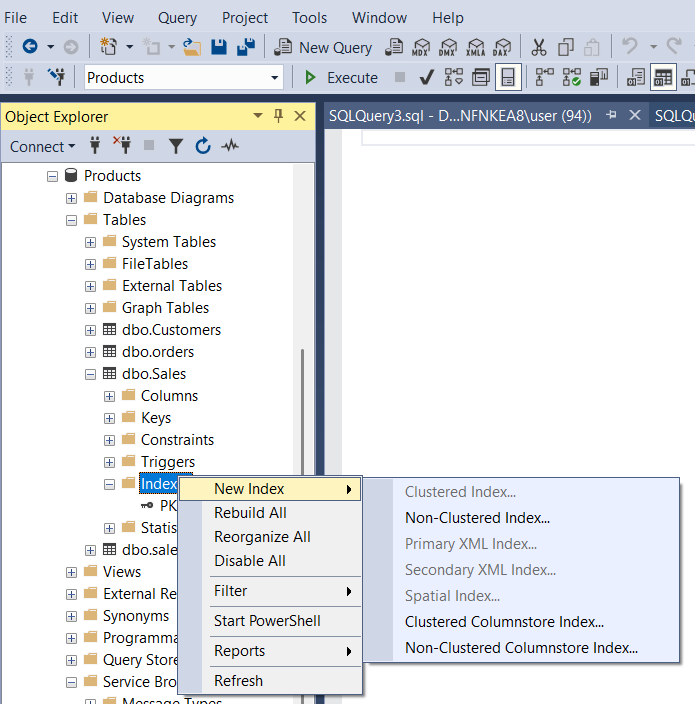Toggle Include Live Query Statistics

coord(572,77)
